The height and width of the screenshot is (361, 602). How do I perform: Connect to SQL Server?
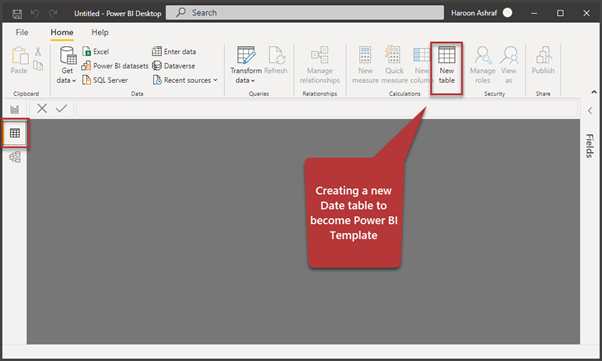click(x=105, y=80)
